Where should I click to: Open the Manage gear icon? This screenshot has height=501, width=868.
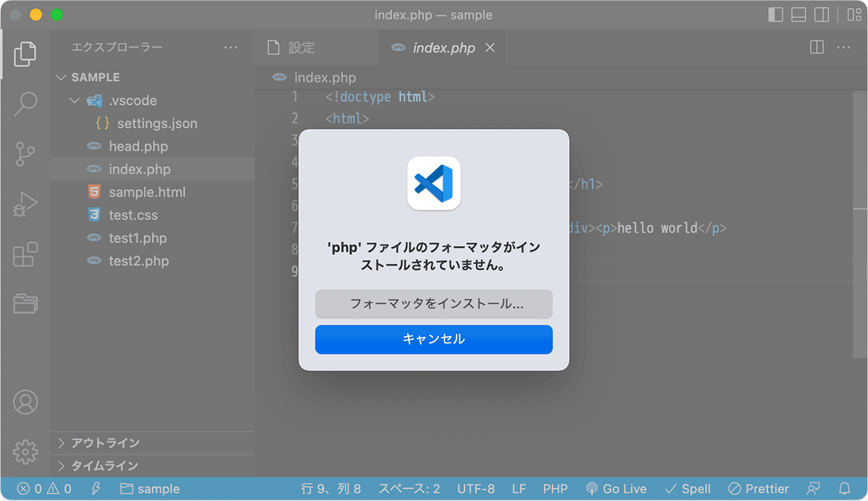(25, 452)
